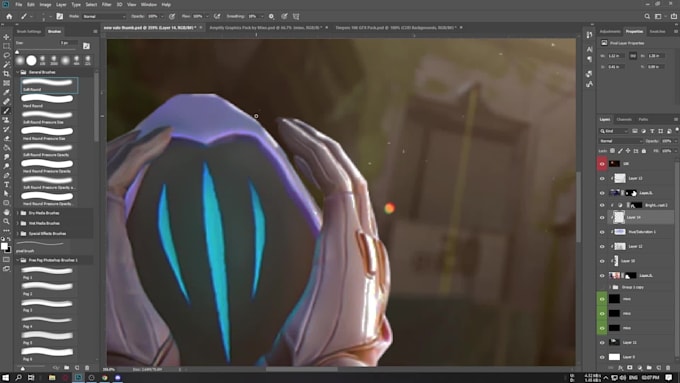Image resolution: width=680 pixels, height=383 pixels.
Task: Hide the red-labeled top layer
Action: [602, 164]
